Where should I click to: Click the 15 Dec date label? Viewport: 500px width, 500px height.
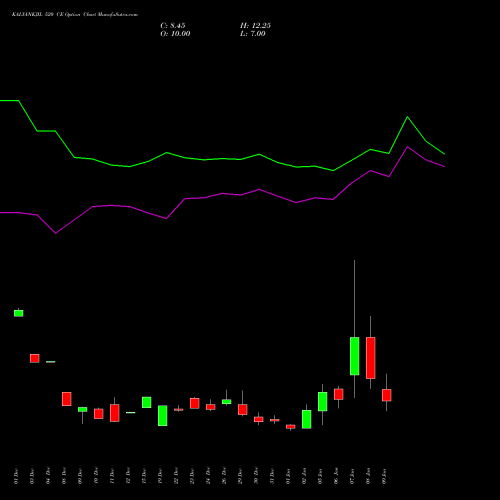pyautogui.click(x=144, y=476)
